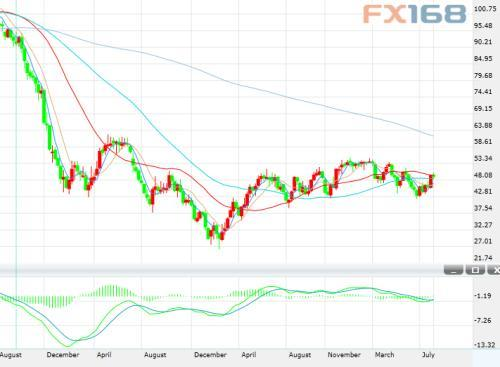Image resolution: width=500 pixels, height=367 pixels.
Task: Click the 63.88 price axis label
Action: [483, 125]
